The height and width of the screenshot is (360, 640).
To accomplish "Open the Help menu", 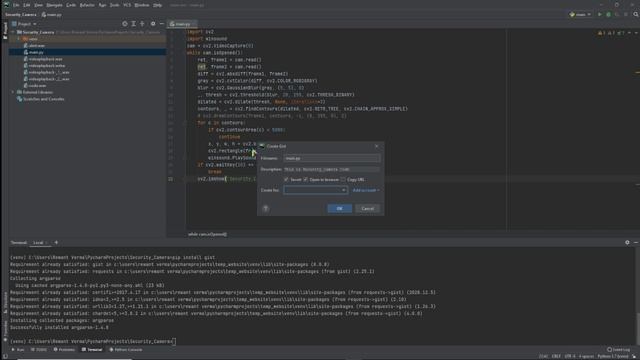I will pyautogui.click(x=157, y=5).
